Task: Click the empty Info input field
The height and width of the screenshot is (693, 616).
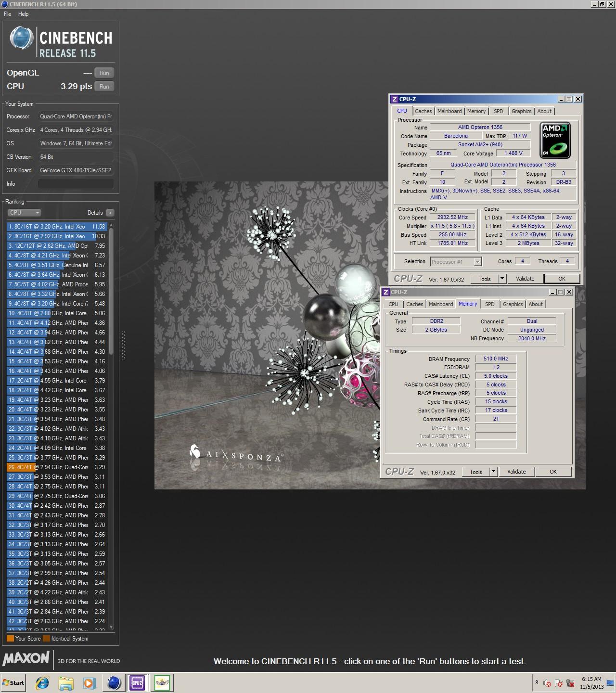Action: pos(76,184)
